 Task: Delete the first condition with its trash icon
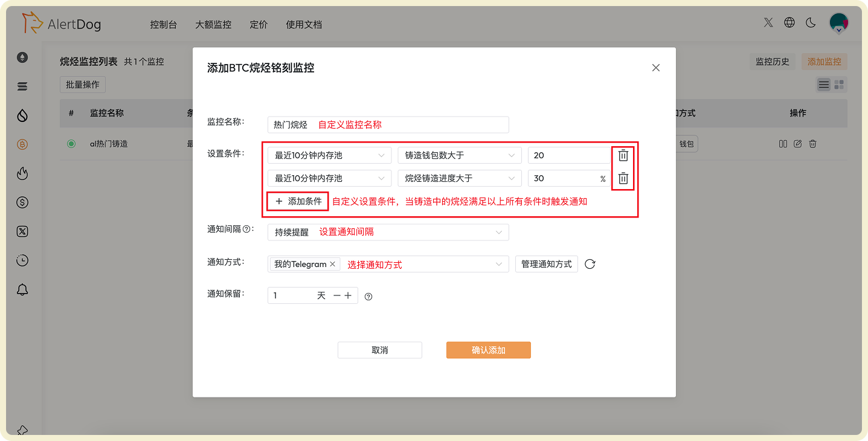(623, 155)
